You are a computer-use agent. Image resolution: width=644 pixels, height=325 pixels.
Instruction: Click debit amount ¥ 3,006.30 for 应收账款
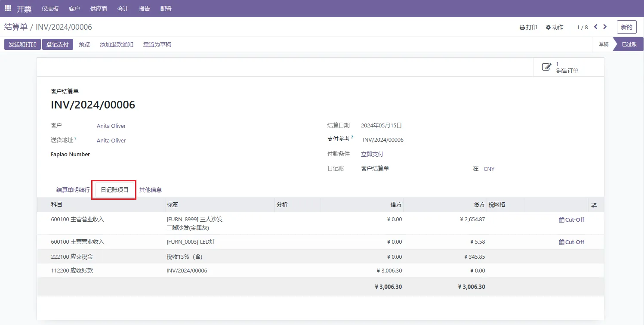[x=389, y=271]
